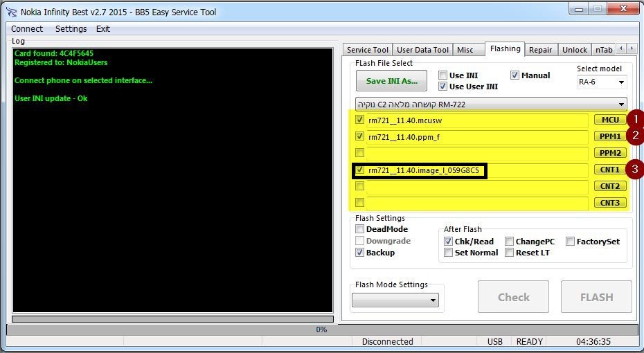This screenshot has width=644, height=353.
Task: Click the CNT1 file browse button
Action: coord(610,170)
